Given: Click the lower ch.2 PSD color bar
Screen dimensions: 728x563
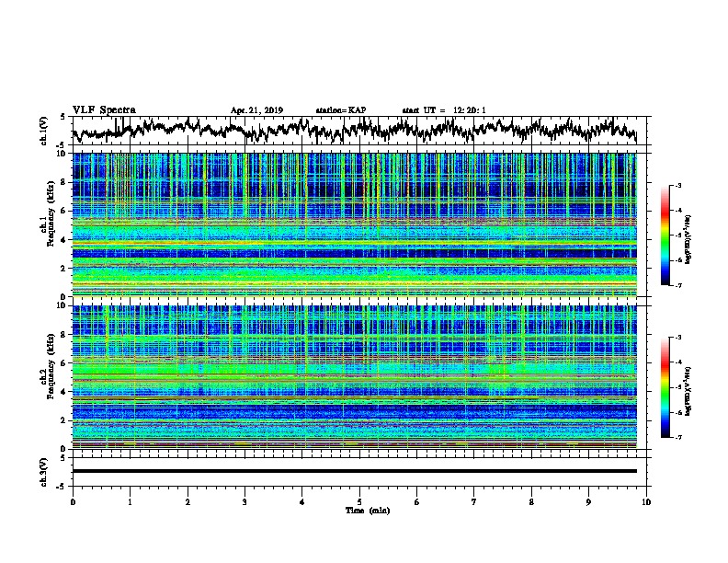Looking at the screenshot, I should pyautogui.click(x=665, y=387).
